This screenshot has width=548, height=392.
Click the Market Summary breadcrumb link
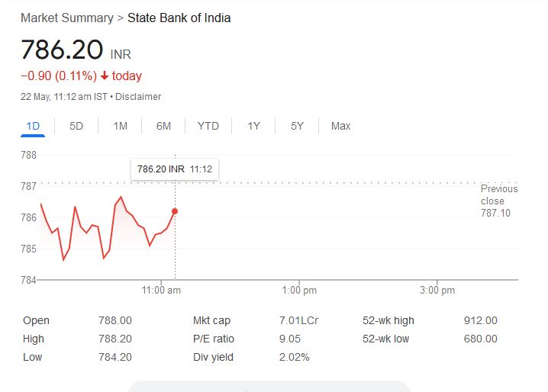(x=66, y=18)
